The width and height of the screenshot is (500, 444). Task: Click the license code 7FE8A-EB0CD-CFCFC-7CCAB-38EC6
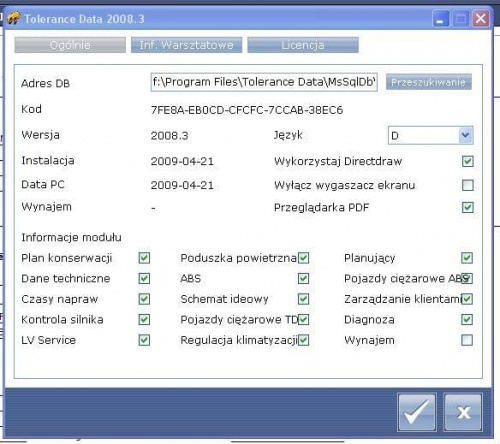[247, 110]
